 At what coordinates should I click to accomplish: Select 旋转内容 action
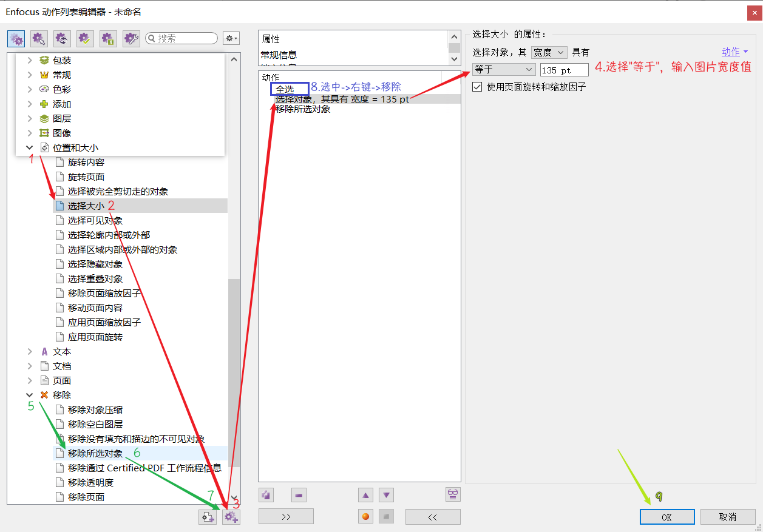(86, 162)
